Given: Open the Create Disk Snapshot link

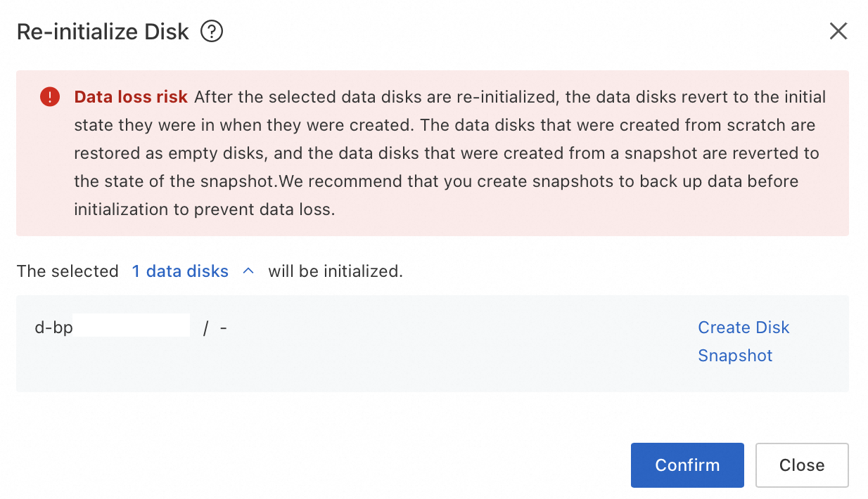Looking at the screenshot, I should [x=743, y=342].
